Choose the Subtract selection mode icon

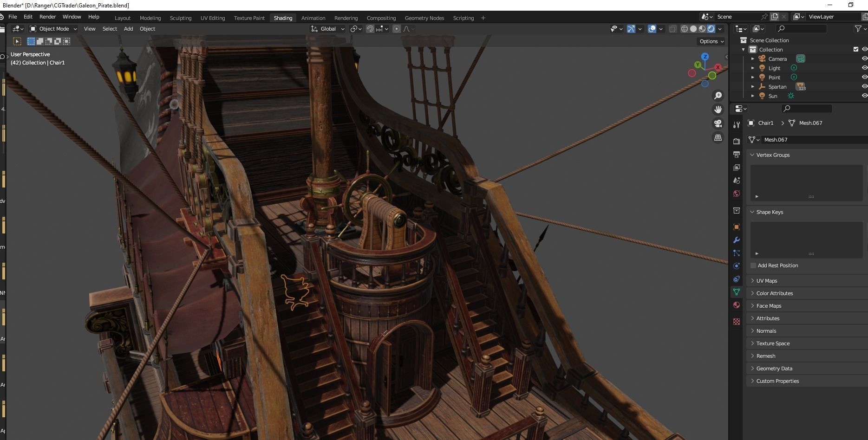coord(49,41)
